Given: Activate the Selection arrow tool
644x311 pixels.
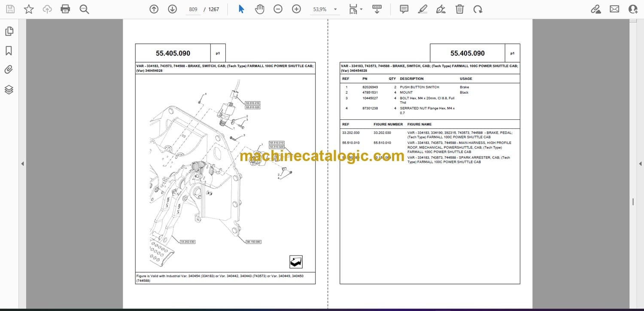Looking at the screenshot, I should pos(241,9).
